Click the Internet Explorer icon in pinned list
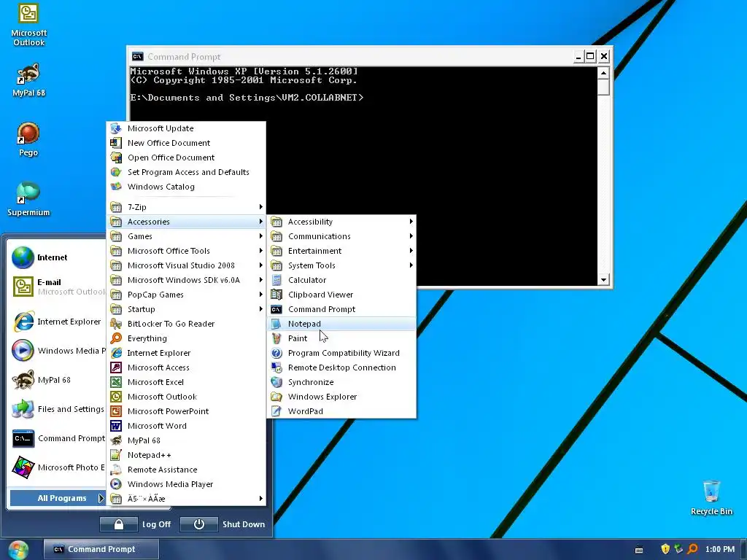 pyautogui.click(x=23, y=322)
